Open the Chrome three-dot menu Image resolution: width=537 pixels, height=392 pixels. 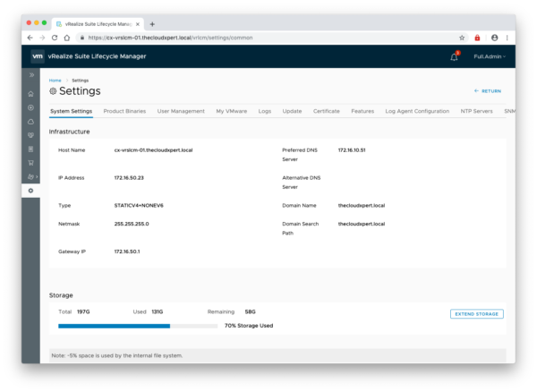pos(507,38)
